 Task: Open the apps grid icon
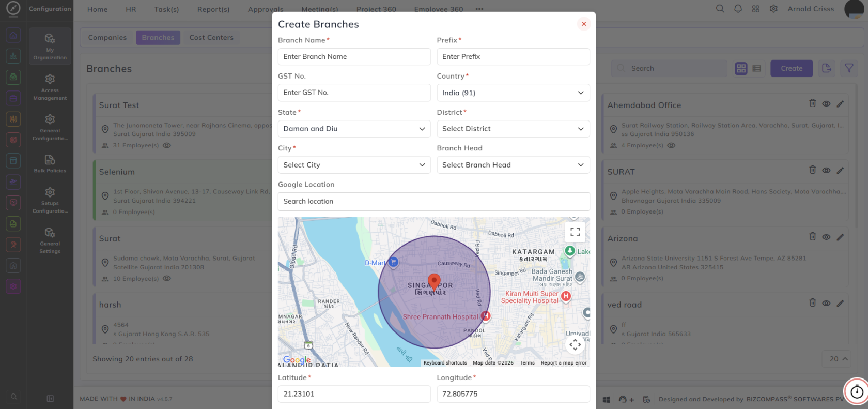[x=755, y=9]
